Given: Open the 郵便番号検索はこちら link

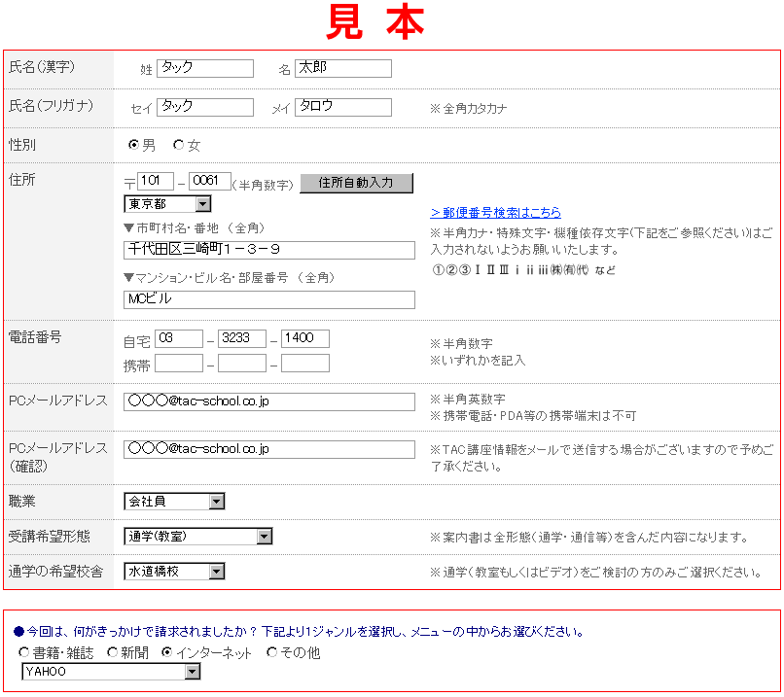Looking at the screenshot, I should [x=495, y=213].
